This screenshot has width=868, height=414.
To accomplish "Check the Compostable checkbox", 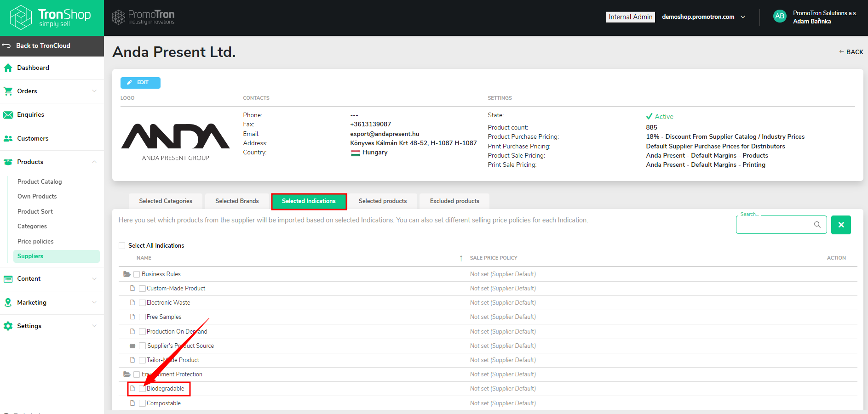I will [143, 403].
